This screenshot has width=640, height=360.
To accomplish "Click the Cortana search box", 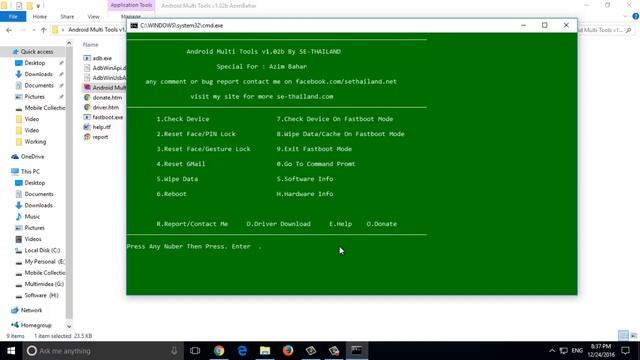I will click(x=102, y=351).
